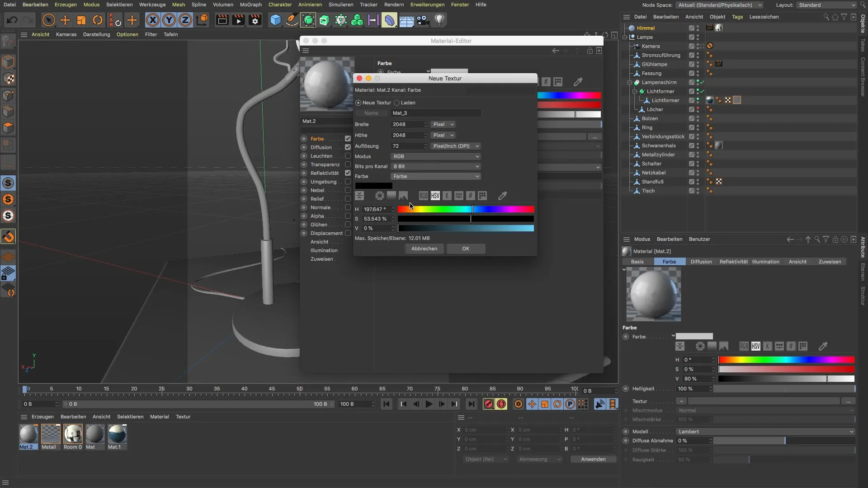Click eyedropper in Attribute Farbe panel
Screen dimensions: 868x488
[x=823, y=346]
